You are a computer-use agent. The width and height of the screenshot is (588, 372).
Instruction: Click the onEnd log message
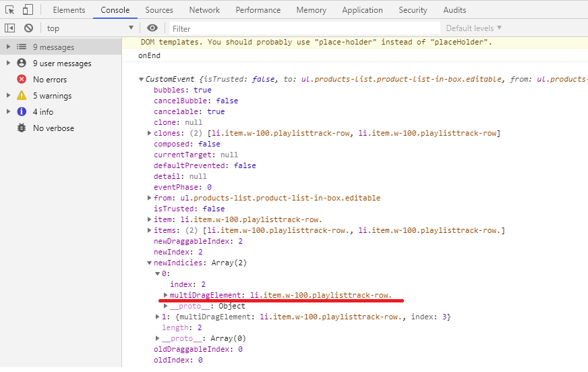[149, 55]
